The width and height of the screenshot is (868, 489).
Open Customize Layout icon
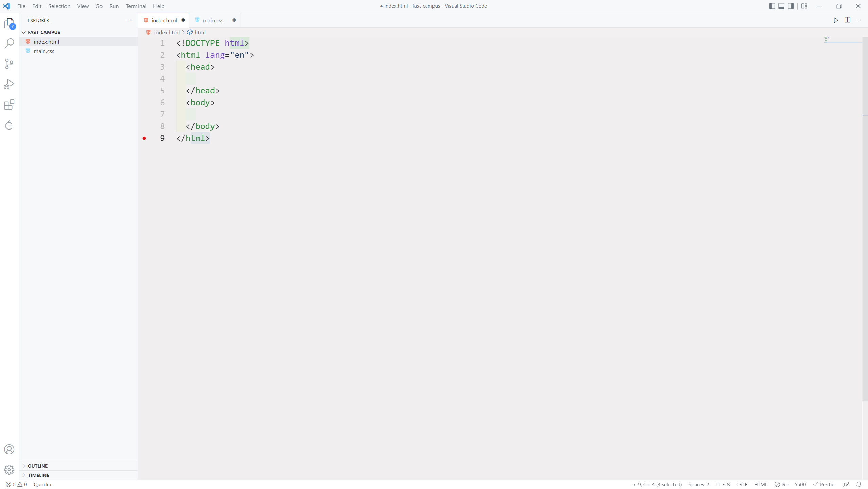click(804, 6)
